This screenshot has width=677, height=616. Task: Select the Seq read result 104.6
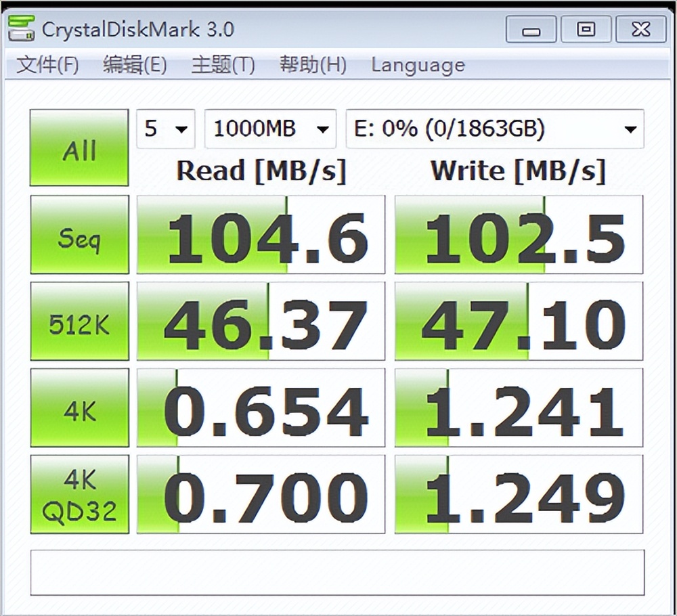261,235
